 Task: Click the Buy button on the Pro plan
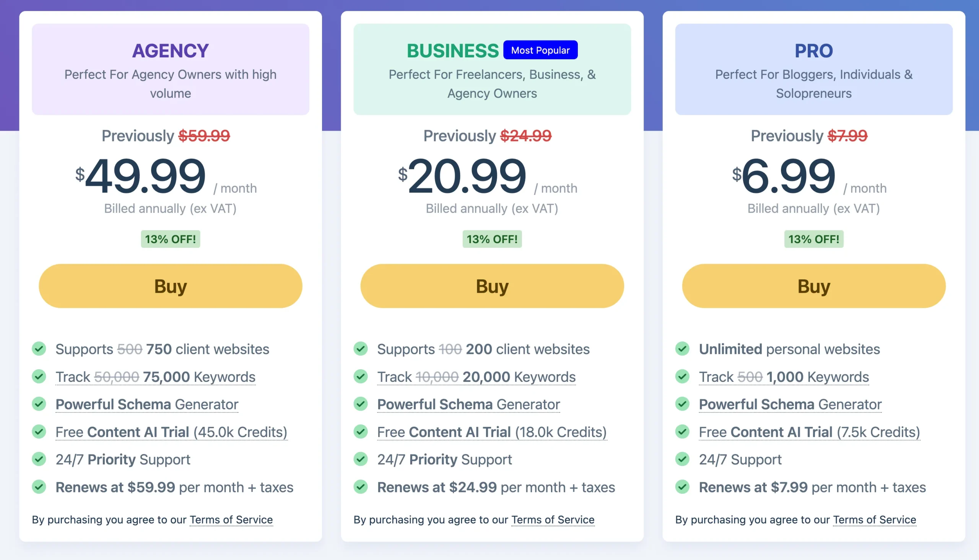click(813, 286)
